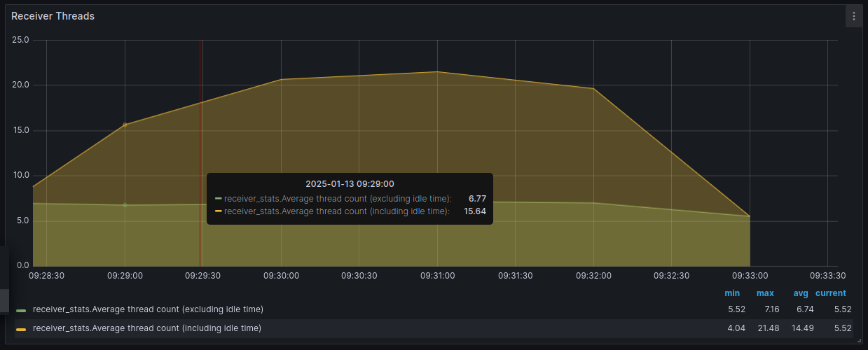Sort legend by max column
This screenshot has height=350, width=868.
pos(765,293)
